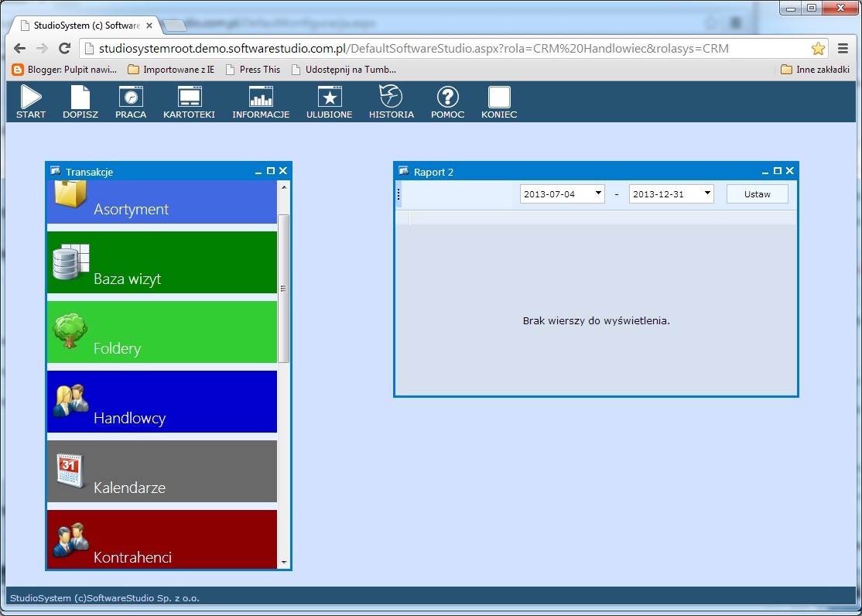Bookmark this page with the star icon

818,48
